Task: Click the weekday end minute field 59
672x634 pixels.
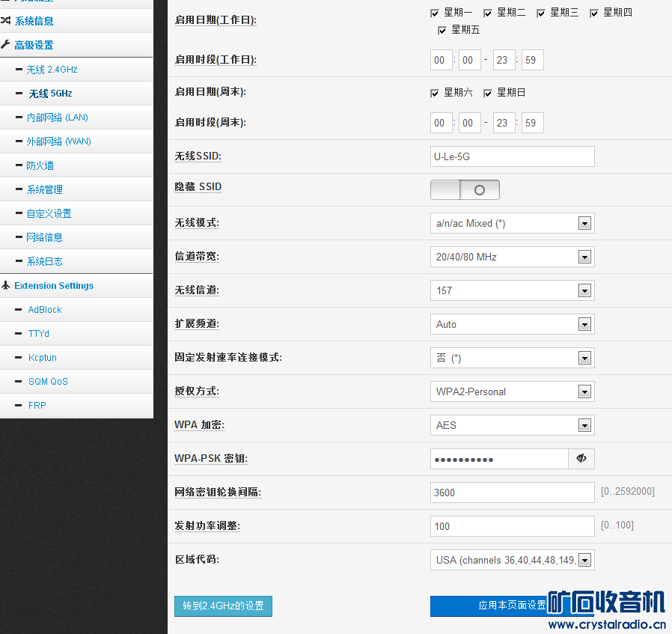Action: tap(533, 60)
